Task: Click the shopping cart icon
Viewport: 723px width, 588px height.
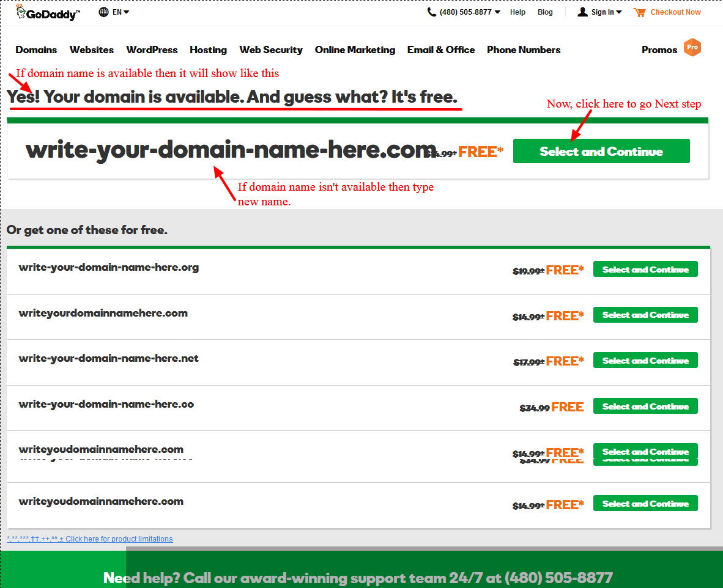Action: coord(640,12)
